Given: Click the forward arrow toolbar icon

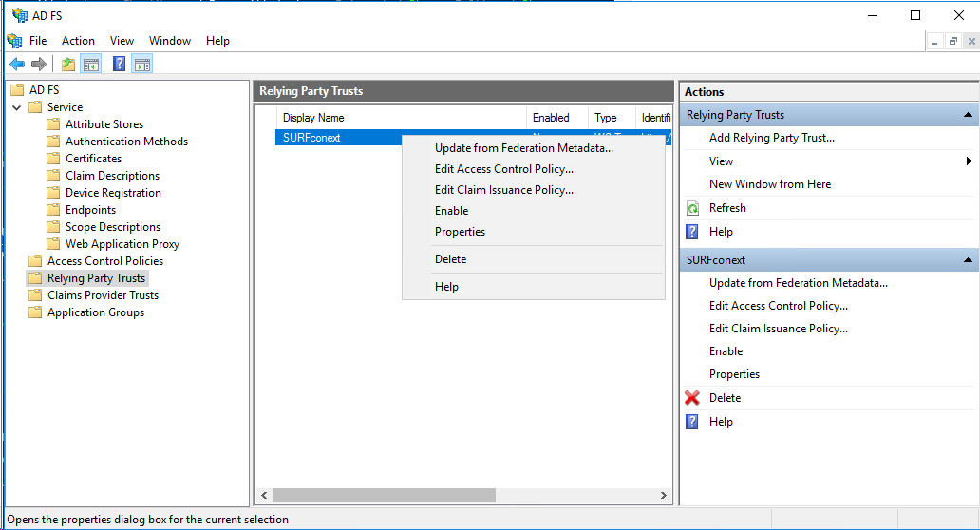Looking at the screenshot, I should click(39, 64).
